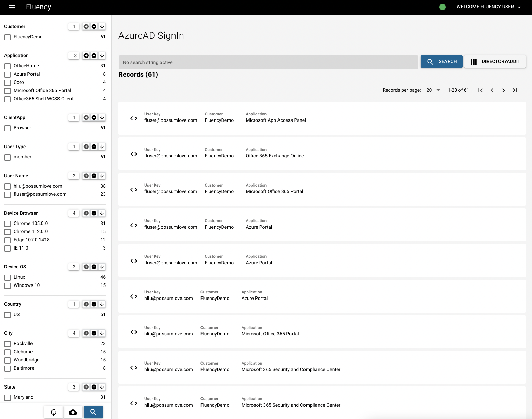Image resolution: width=532 pixels, height=419 pixels.
Task: Click Device Browser facet count field 4
Action: (74, 213)
